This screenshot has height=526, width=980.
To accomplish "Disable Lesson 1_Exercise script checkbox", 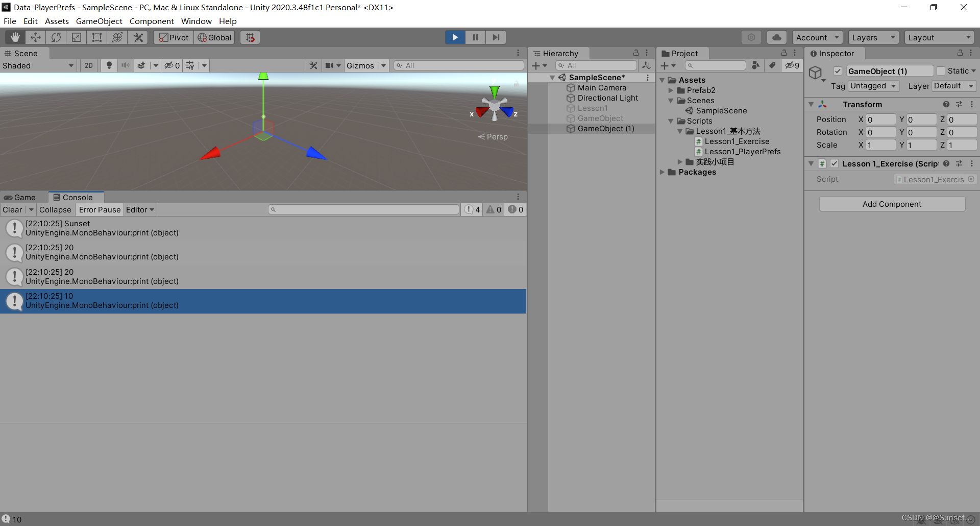I will coord(834,163).
